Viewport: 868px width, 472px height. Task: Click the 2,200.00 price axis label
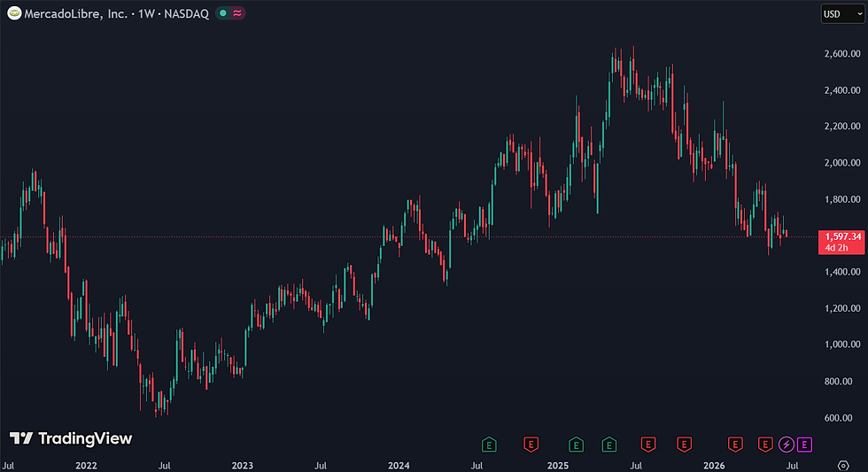pyautogui.click(x=842, y=126)
